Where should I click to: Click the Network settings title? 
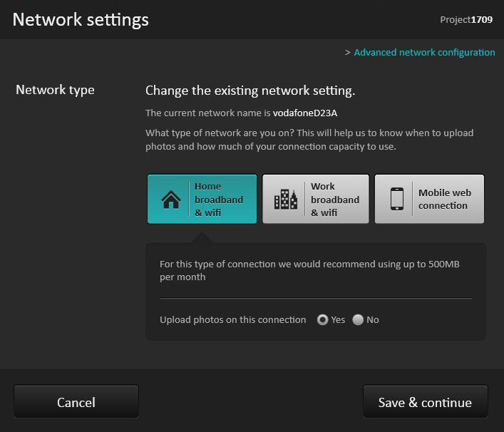81,19
